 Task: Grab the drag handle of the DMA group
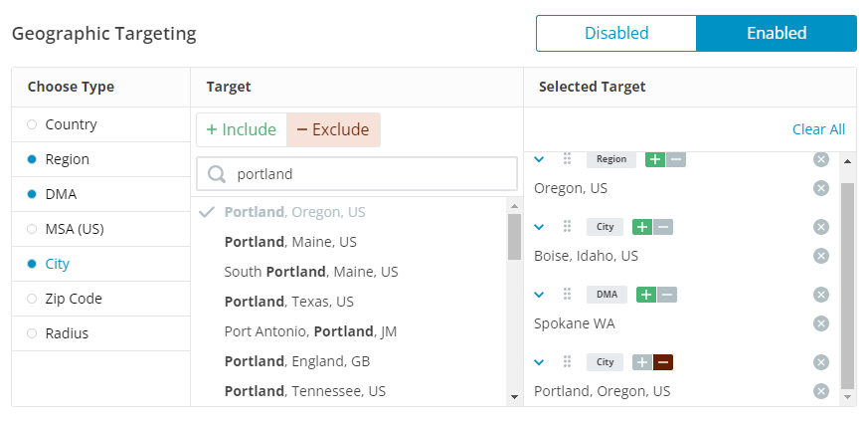point(567,295)
